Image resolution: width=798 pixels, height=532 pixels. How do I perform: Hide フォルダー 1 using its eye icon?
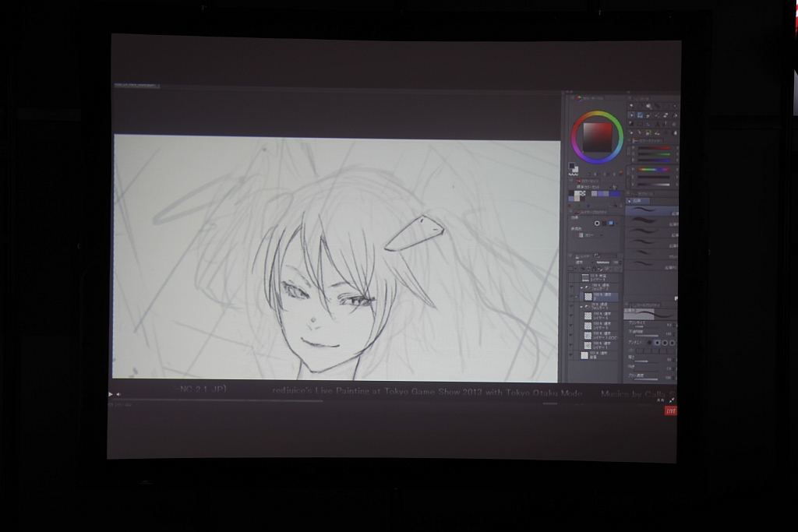point(571,306)
